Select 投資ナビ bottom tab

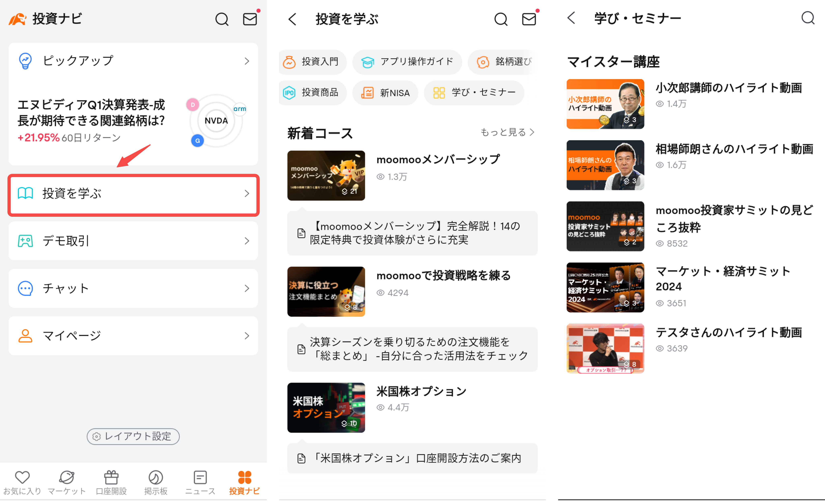[x=245, y=483]
